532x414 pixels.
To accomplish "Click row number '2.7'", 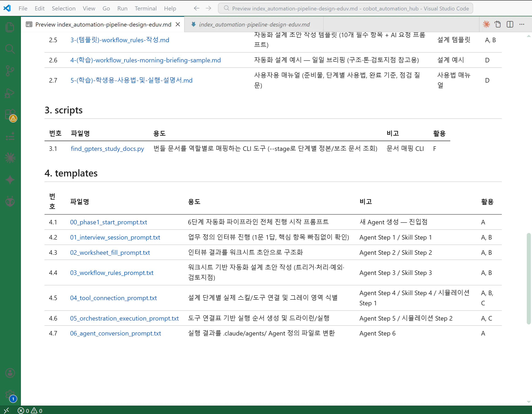I will (53, 80).
